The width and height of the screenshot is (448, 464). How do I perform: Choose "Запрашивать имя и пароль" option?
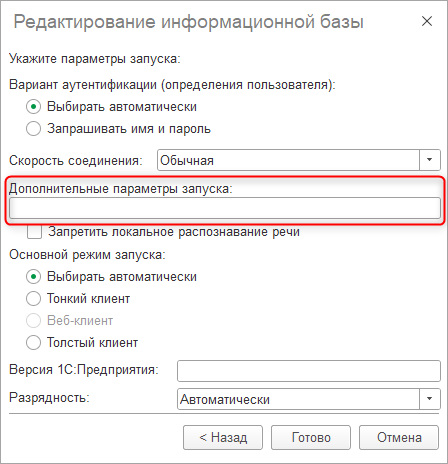click(x=33, y=128)
